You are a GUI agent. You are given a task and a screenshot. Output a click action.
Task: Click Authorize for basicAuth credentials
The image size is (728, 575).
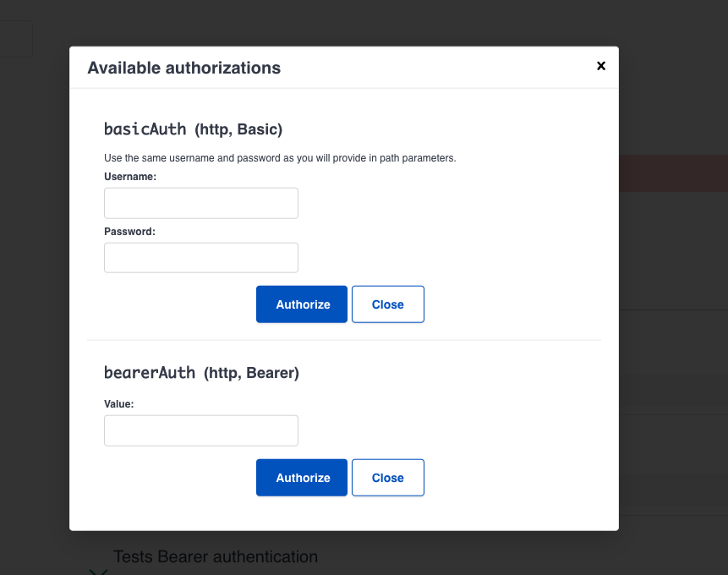click(301, 304)
